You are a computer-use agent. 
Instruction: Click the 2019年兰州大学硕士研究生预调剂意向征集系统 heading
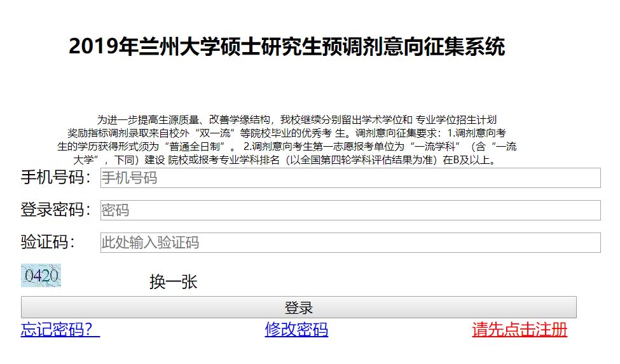point(287,46)
